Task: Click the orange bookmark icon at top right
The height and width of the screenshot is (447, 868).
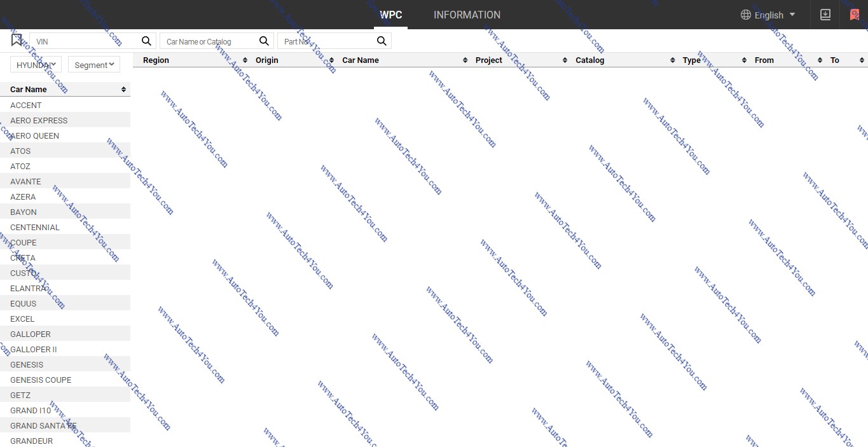Action: 855,15
